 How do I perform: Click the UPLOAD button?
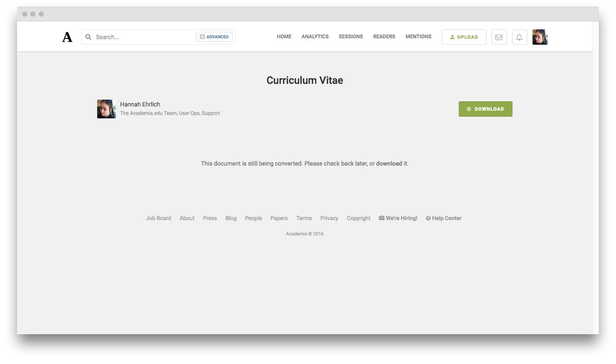point(464,37)
